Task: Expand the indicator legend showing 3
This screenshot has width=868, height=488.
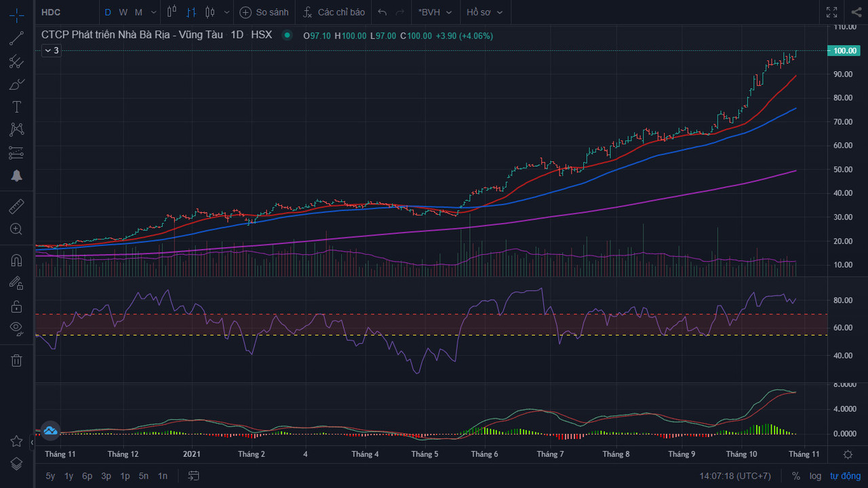Action: pyautogui.click(x=51, y=50)
